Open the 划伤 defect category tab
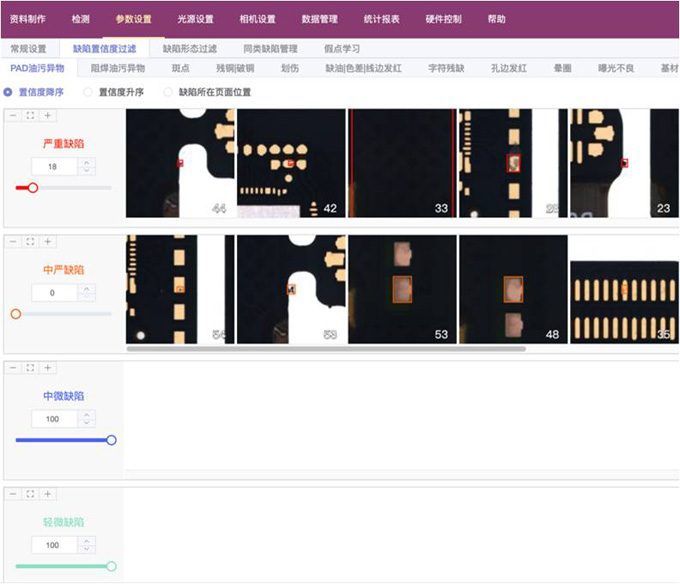680x584 pixels. tap(290, 68)
